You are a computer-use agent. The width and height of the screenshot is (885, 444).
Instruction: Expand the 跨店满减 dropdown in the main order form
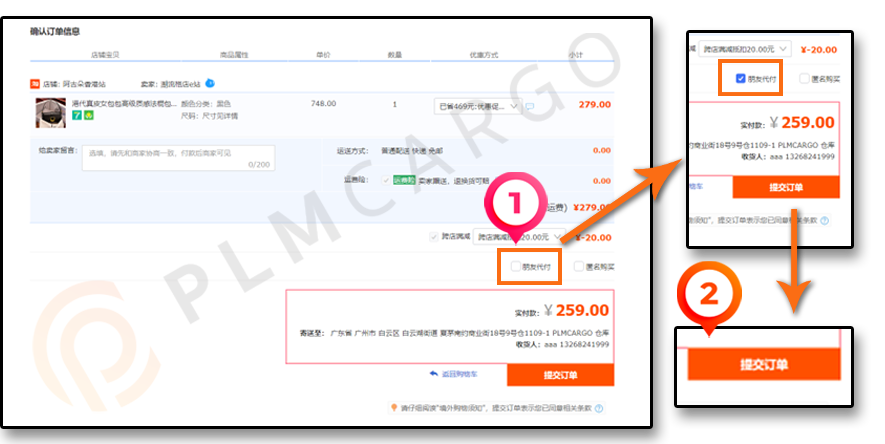[x=519, y=237]
